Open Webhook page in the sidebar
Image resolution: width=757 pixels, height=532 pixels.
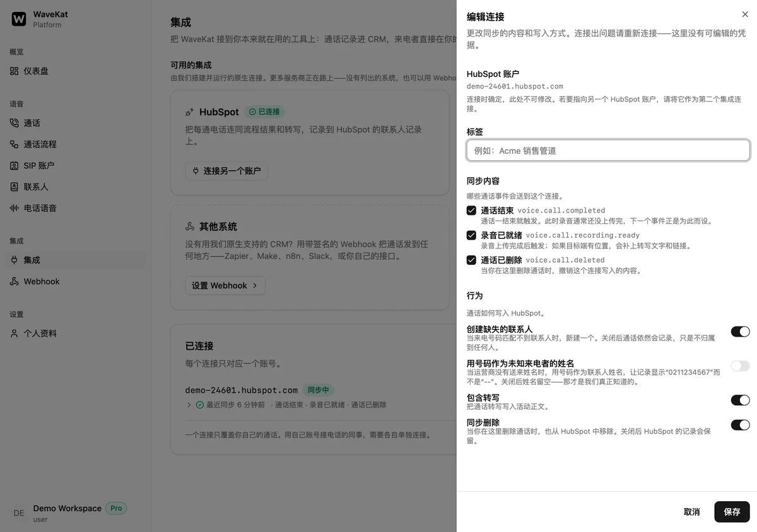pos(76,282)
